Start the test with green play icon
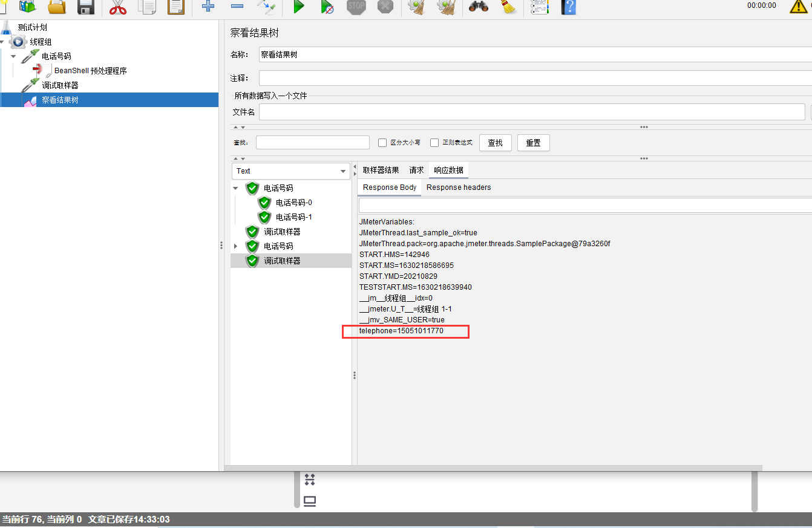Screen dimensions: 812x528 click(x=298, y=7)
